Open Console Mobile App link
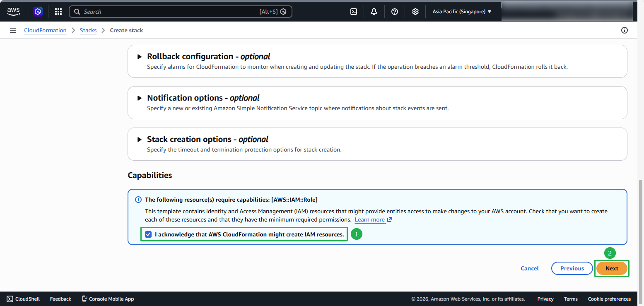Viewport: 644px width, 306px height. click(x=108, y=299)
